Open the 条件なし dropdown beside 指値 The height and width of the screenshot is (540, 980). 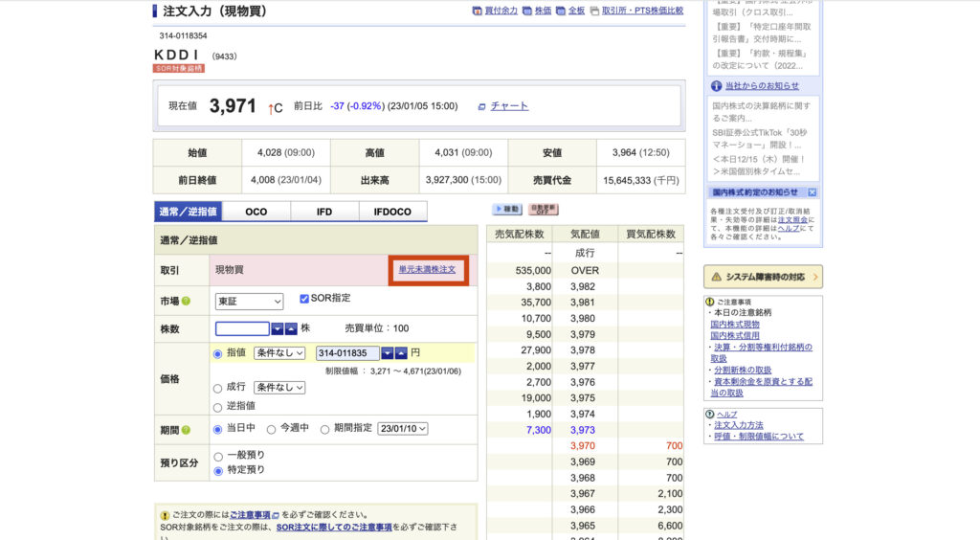(279, 353)
